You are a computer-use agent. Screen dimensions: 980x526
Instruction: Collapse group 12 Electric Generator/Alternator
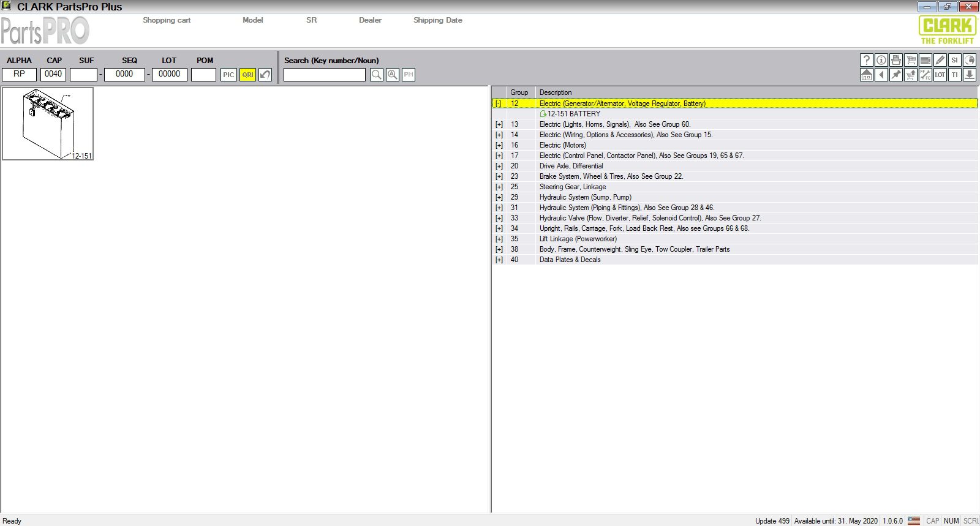[x=499, y=103]
